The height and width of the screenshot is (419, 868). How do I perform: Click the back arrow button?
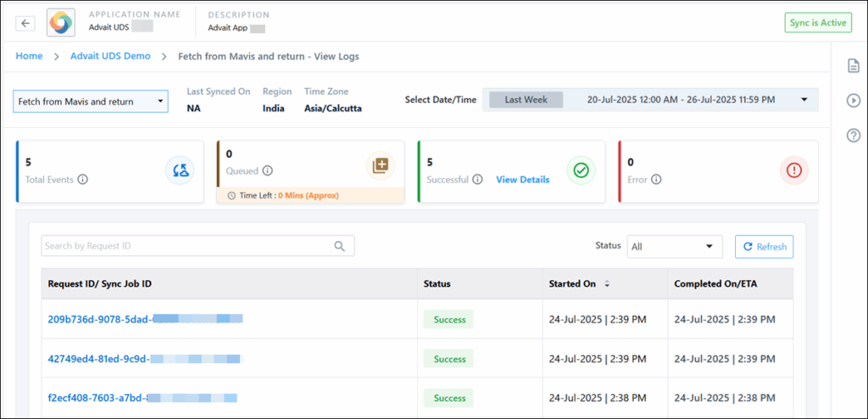pos(25,23)
